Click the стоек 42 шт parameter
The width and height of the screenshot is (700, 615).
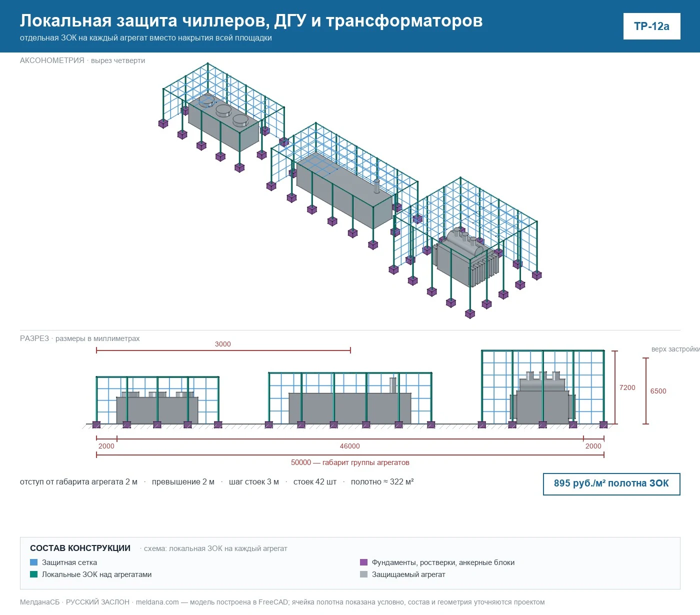tap(315, 482)
